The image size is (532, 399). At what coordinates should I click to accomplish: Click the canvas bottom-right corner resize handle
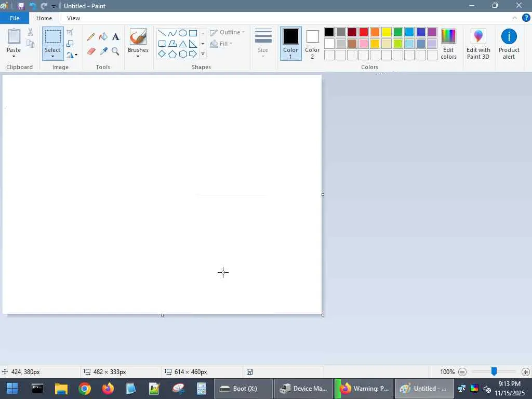coord(323,315)
